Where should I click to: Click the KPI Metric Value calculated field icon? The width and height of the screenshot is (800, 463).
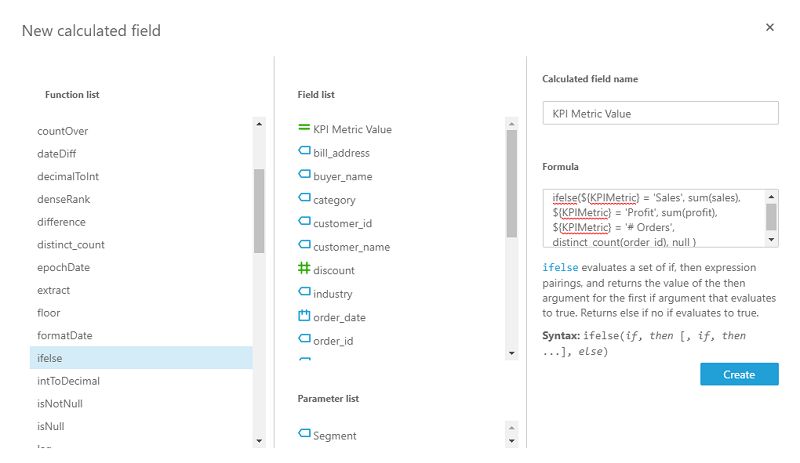(304, 128)
